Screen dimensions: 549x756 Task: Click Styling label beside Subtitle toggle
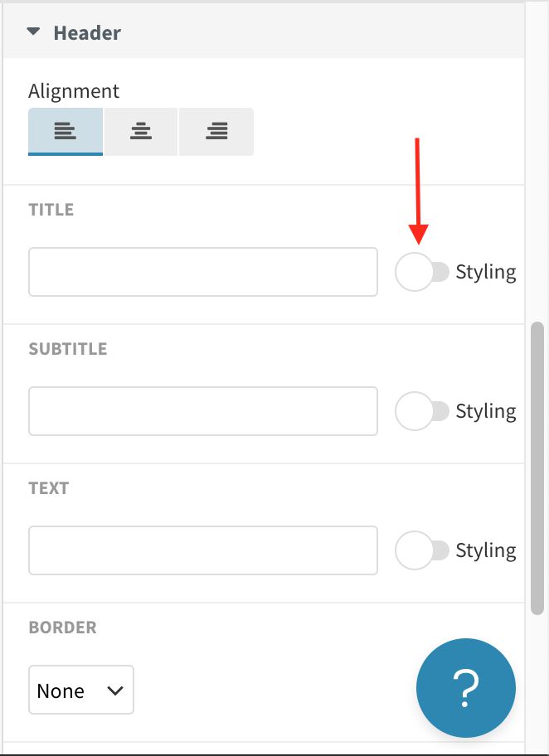pyautogui.click(x=486, y=412)
